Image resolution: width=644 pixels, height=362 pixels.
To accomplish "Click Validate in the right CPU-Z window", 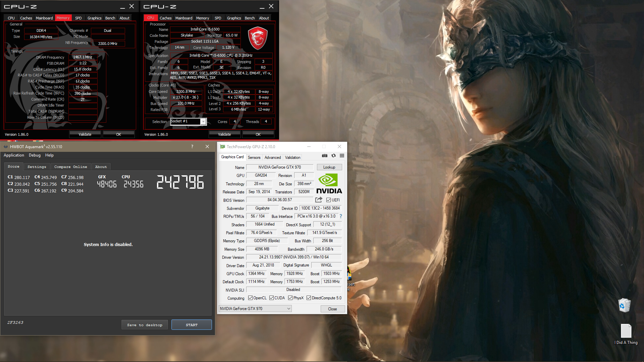I will (224, 134).
